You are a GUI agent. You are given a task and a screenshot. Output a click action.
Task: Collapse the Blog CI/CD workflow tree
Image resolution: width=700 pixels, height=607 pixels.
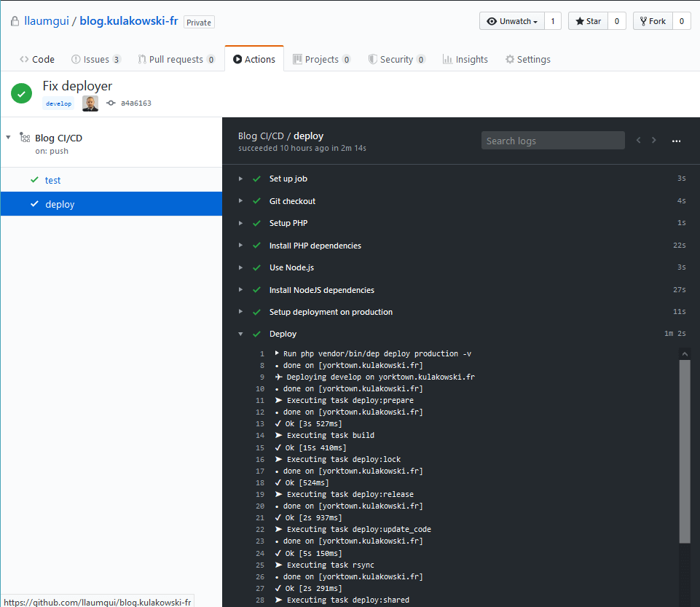point(8,137)
